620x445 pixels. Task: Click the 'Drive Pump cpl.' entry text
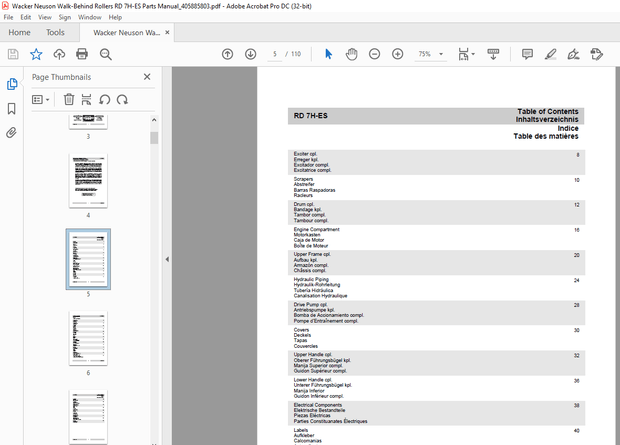click(x=310, y=305)
